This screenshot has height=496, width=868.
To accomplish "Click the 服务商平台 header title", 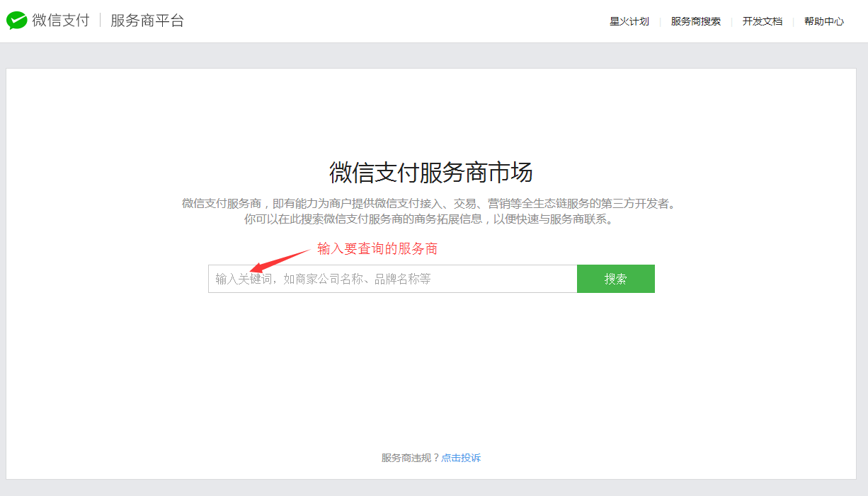I will (147, 21).
